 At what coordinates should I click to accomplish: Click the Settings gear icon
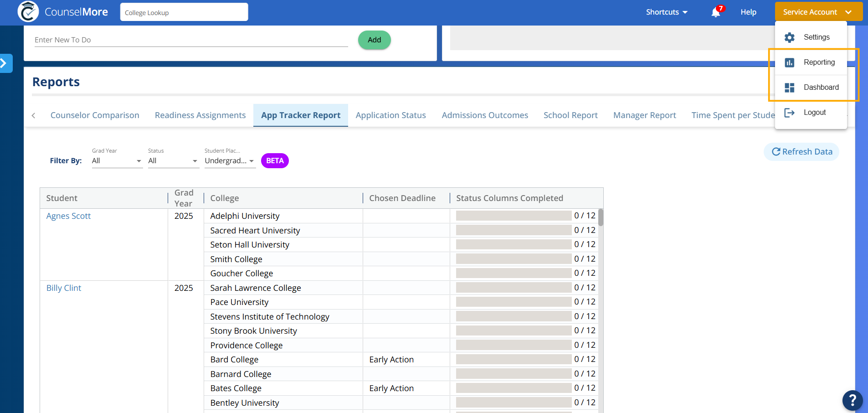click(789, 37)
